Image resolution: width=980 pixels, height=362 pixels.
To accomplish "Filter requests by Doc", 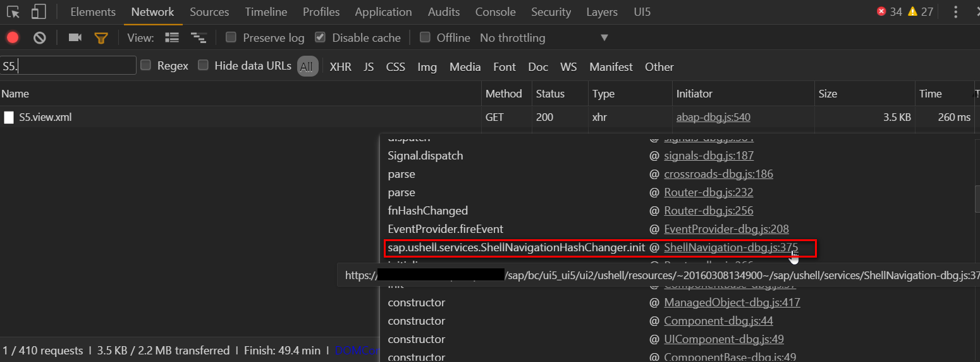I will (538, 66).
